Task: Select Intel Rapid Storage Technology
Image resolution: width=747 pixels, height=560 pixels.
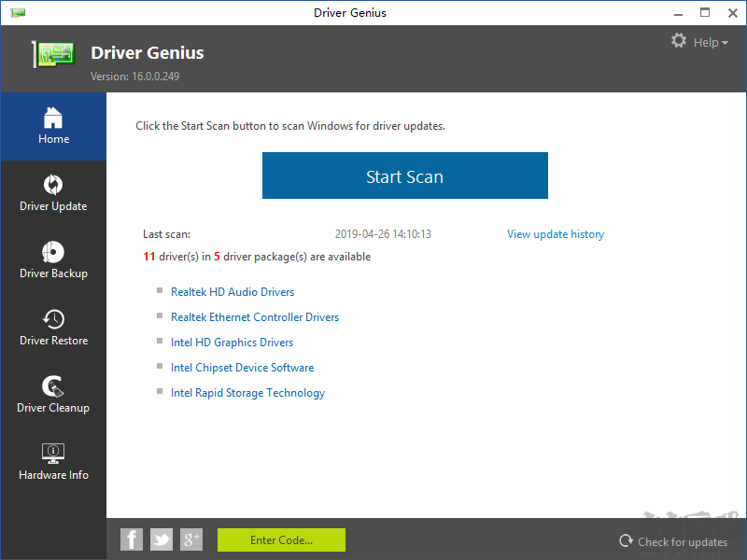Action: click(x=247, y=392)
